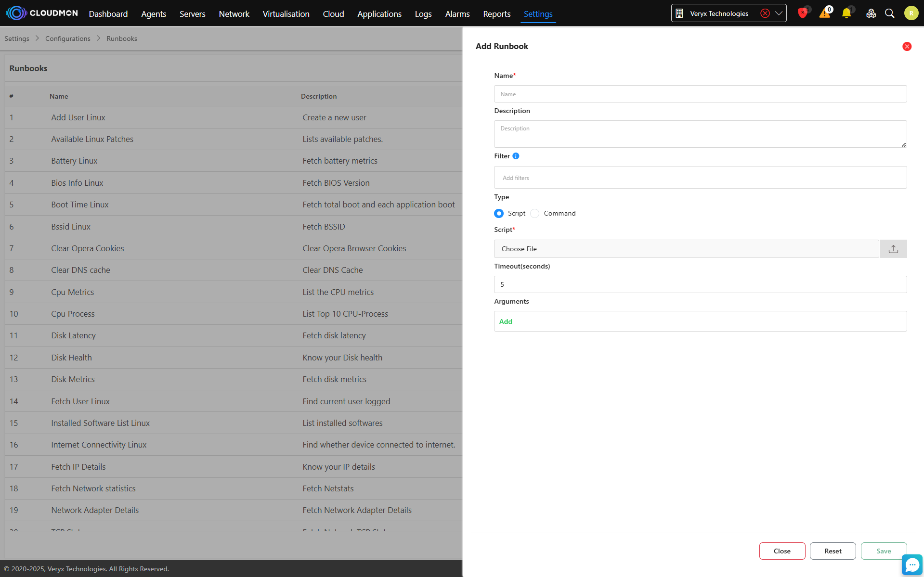
Task: Open the Reports menu
Action: coord(496,14)
